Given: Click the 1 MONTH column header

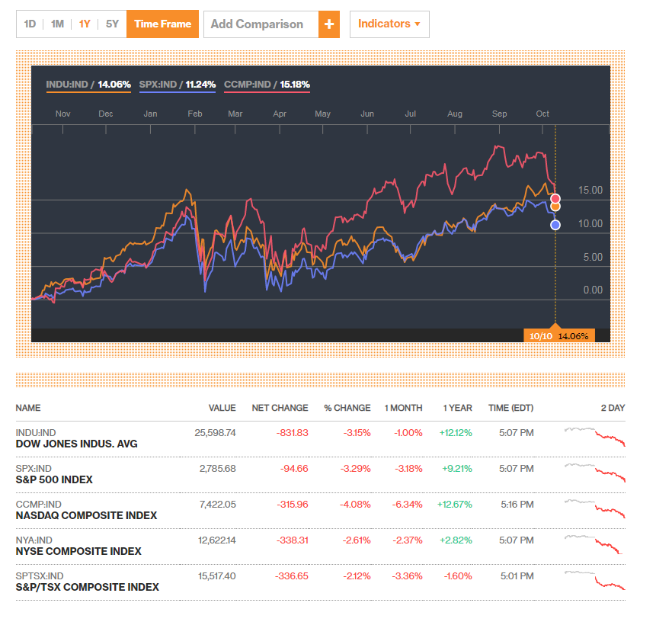Looking at the screenshot, I should (403, 408).
